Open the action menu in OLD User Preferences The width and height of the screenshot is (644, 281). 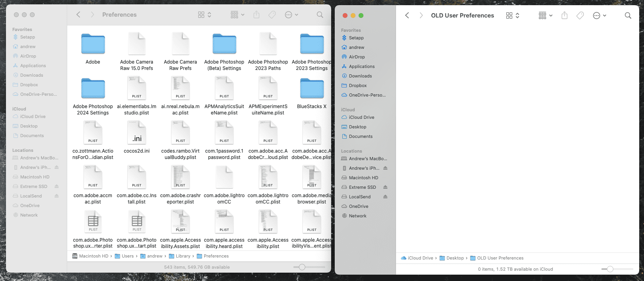click(x=599, y=16)
